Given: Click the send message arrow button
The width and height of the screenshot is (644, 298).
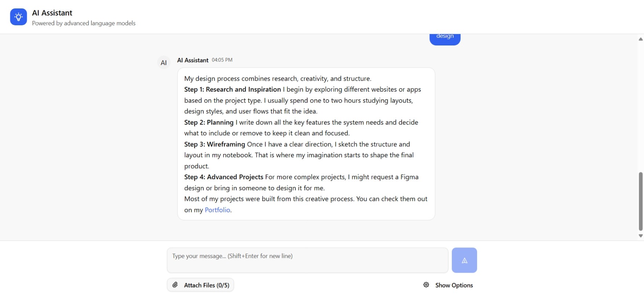Looking at the screenshot, I should click(x=464, y=260).
